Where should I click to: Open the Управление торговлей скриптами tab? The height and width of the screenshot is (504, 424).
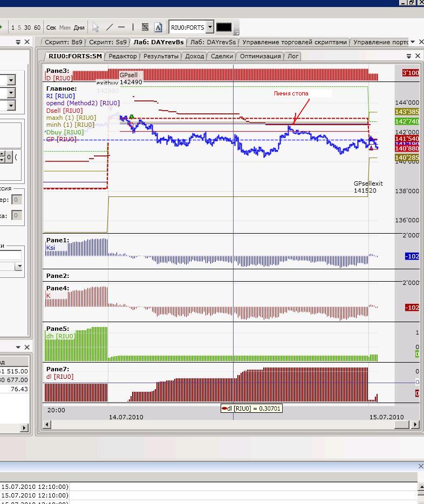tap(295, 42)
